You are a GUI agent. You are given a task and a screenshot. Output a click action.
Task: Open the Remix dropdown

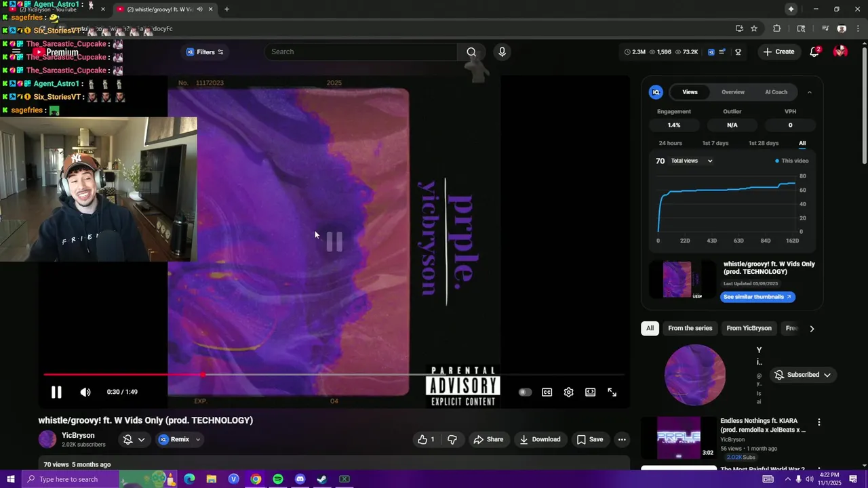179,439
